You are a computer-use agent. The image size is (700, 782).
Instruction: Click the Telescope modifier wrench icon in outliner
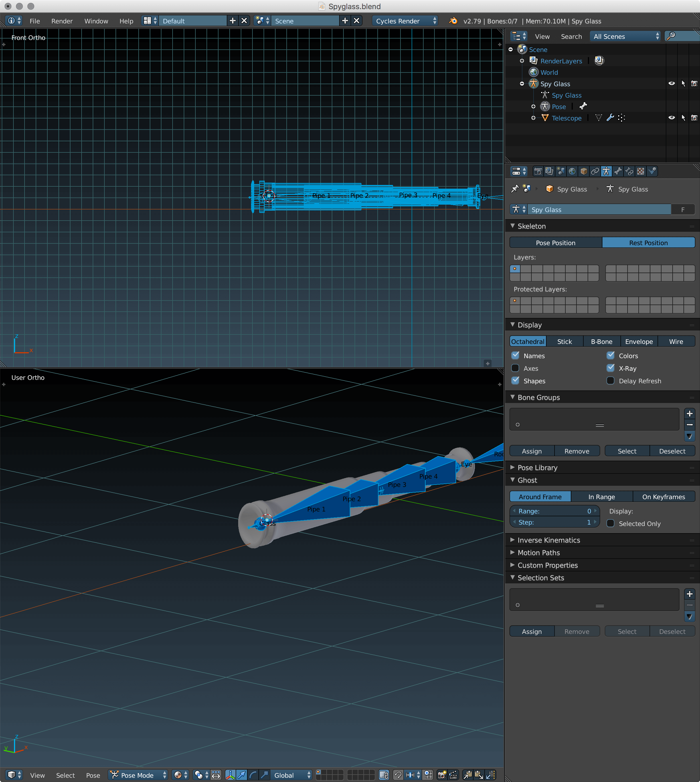[610, 118]
